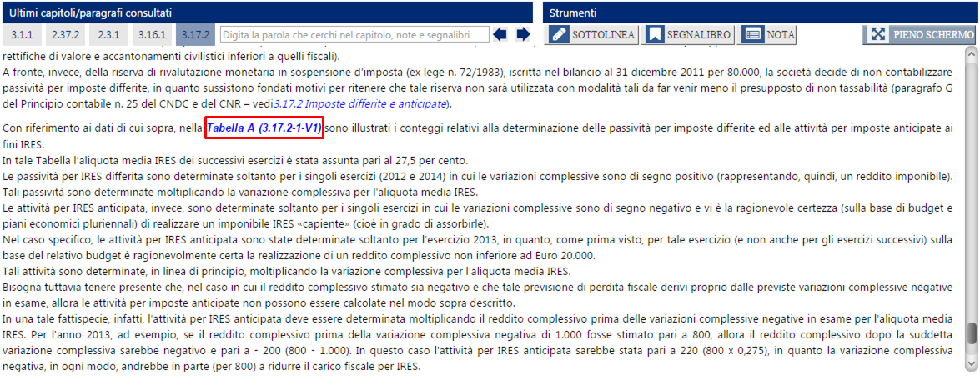Click the Pieno Schermo expand icon
Image resolution: width=980 pixels, height=391 pixels.
(x=877, y=34)
